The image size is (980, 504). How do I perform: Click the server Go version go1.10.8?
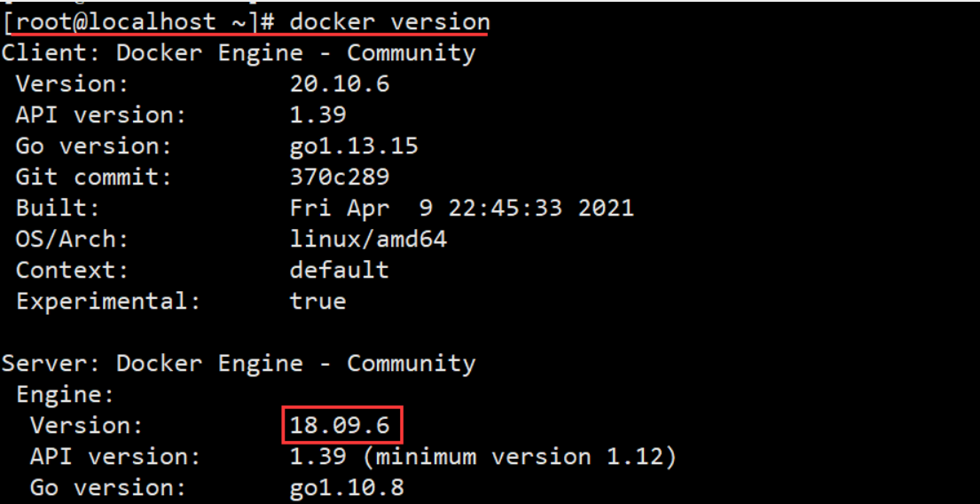pos(347,488)
